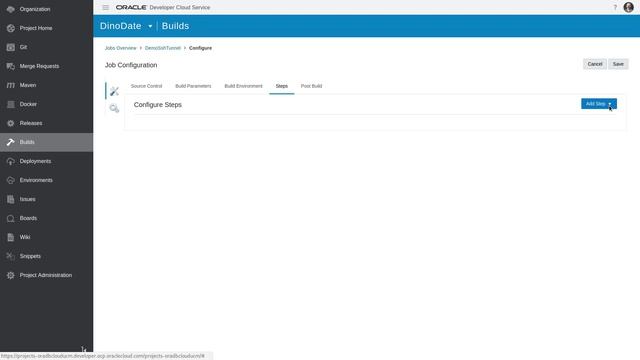
Task: Open the DemoSshTunnel breadcrumb link
Action: pos(162,48)
